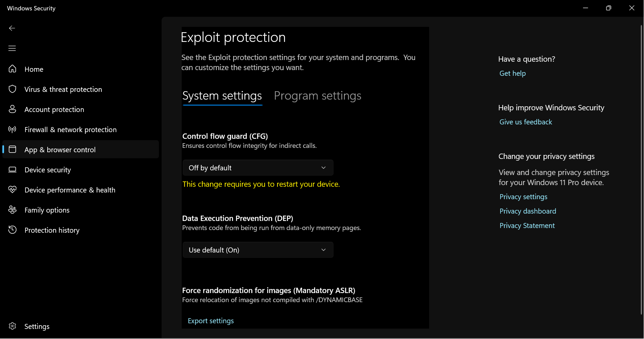Click the Account protection person icon
The width and height of the screenshot is (644, 339).
[x=12, y=109]
